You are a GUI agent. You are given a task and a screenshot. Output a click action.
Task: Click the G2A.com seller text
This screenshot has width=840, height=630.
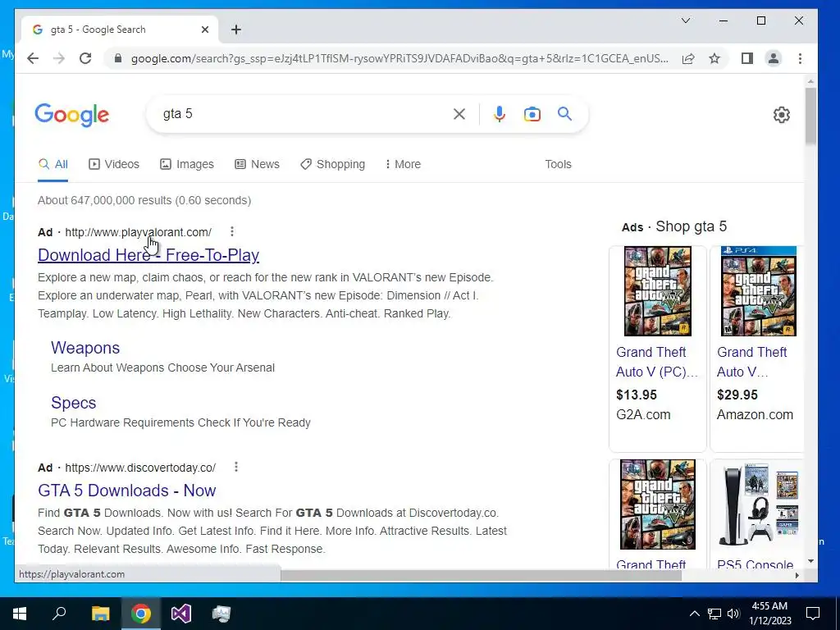tap(643, 414)
